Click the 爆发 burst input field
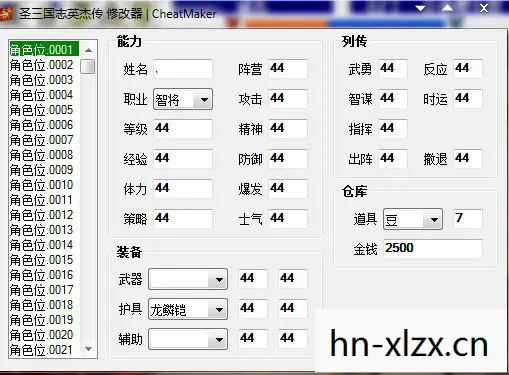 (288, 189)
